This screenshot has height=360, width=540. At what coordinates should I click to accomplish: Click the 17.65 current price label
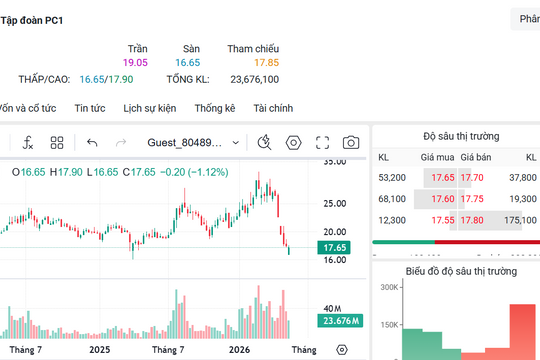pyautogui.click(x=334, y=247)
